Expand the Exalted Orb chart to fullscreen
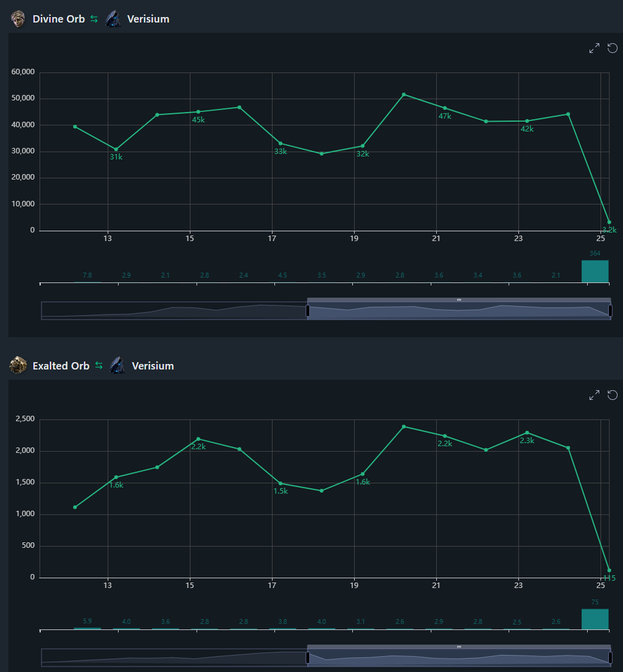This screenshot has height=672, width=623. (594, 395)
